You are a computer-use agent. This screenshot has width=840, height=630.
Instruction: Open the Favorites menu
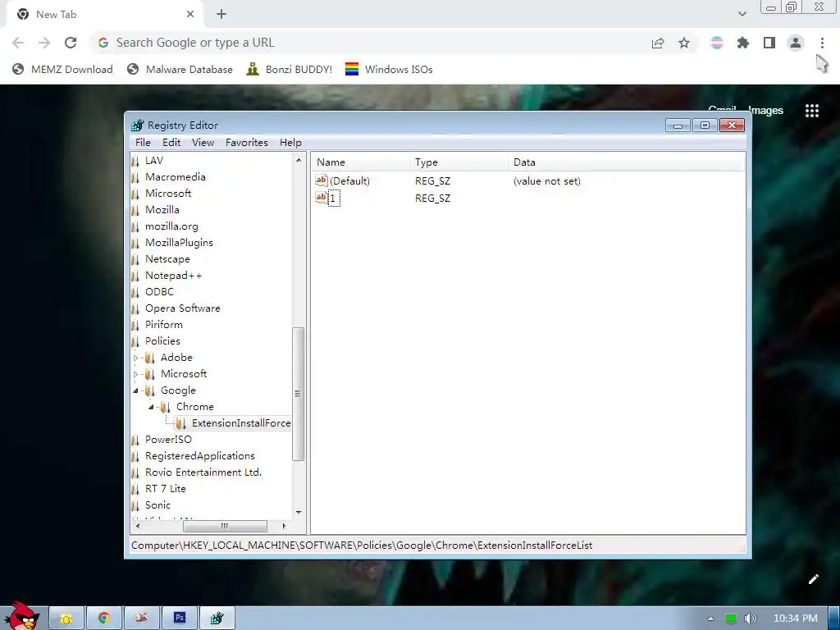246,143
